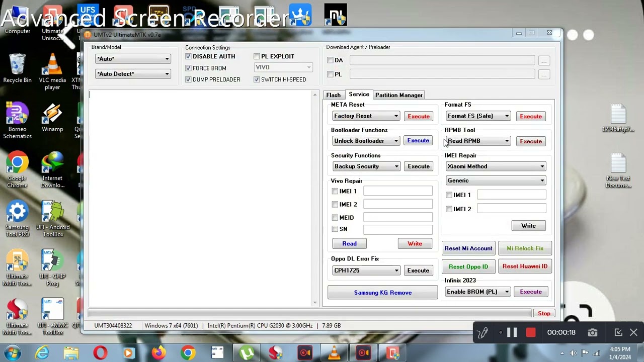Click the Reset Oppo ID button
644x362 pixels.
coord(468,266)
